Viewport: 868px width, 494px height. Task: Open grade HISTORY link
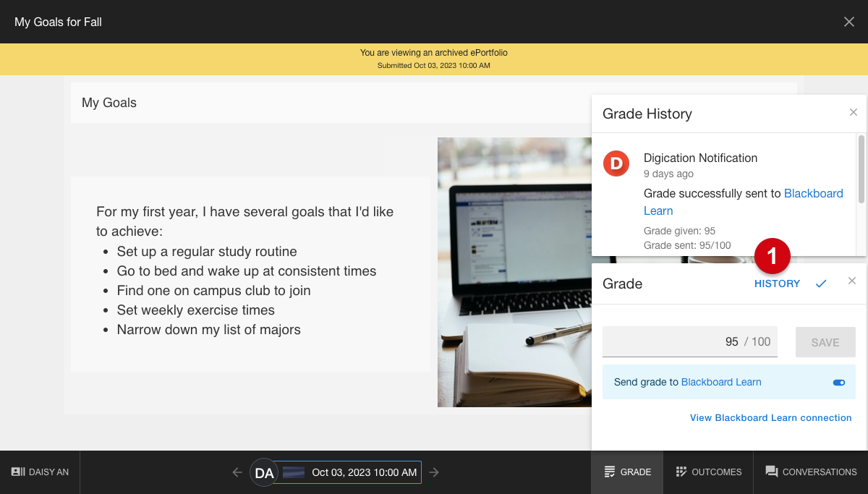point(777,284)
